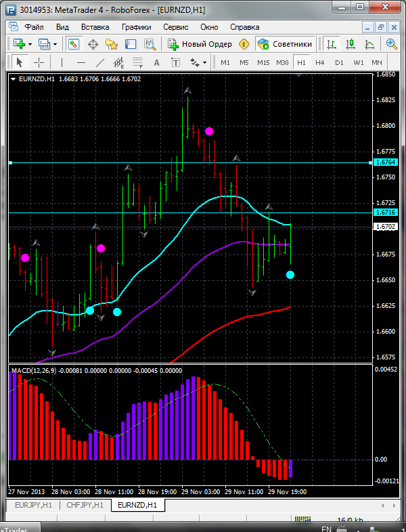
Task: Switch to candlestick chart display
Action: (351, 44)
